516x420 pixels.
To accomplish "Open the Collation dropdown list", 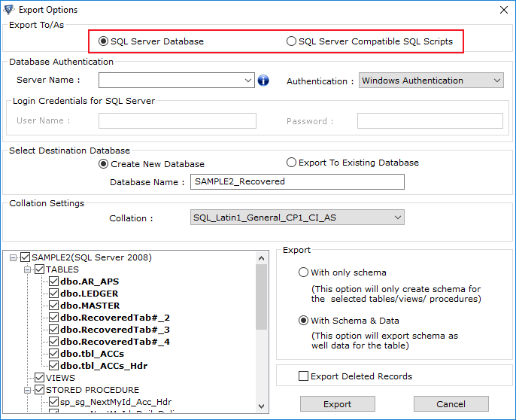I will [397, 218].
